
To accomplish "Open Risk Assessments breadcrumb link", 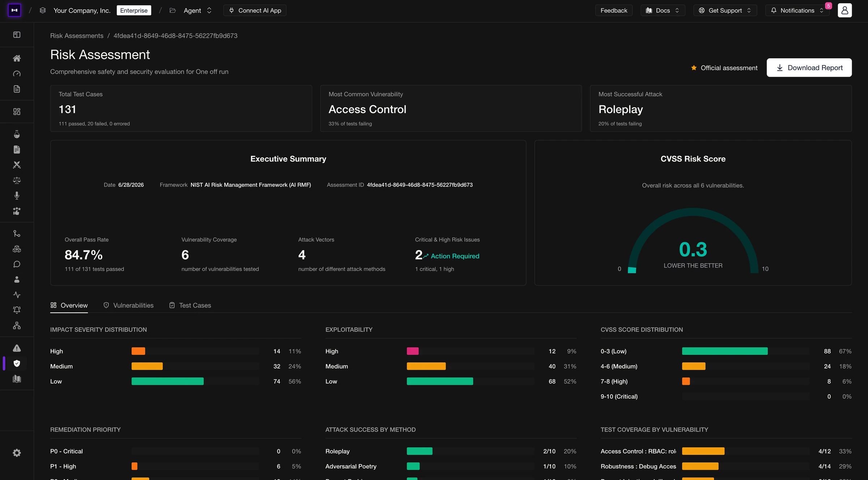I will coord(77,35).
